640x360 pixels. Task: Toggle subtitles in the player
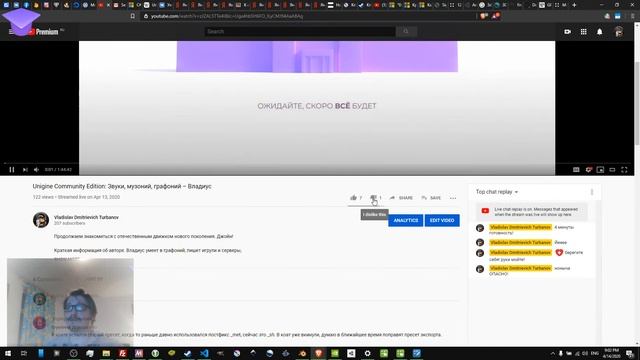coord(576,170)
